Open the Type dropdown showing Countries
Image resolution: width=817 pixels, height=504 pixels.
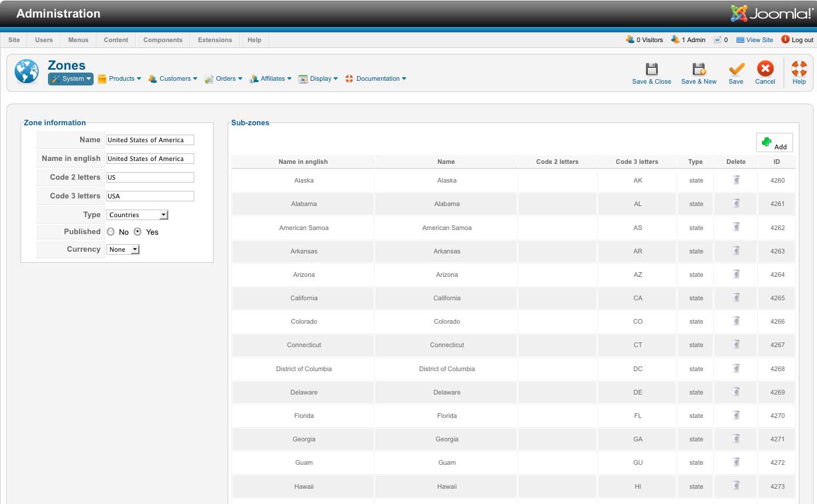137,215
